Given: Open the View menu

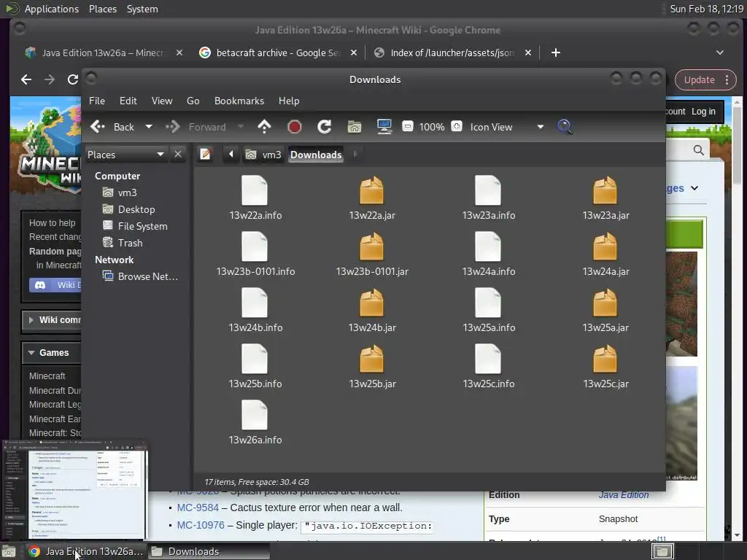Looking at the screenshot, I should pyautogui.click(x=162, y=101).
